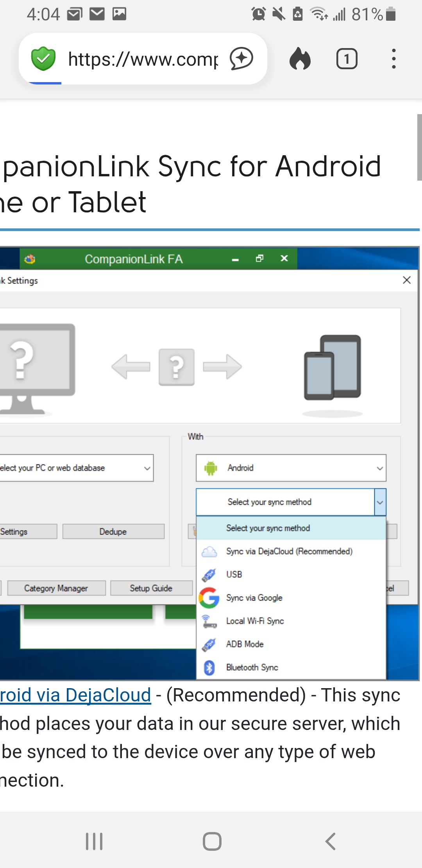422x868 pixels.
Task: Click the Settings button
Action: click(28, 532)
